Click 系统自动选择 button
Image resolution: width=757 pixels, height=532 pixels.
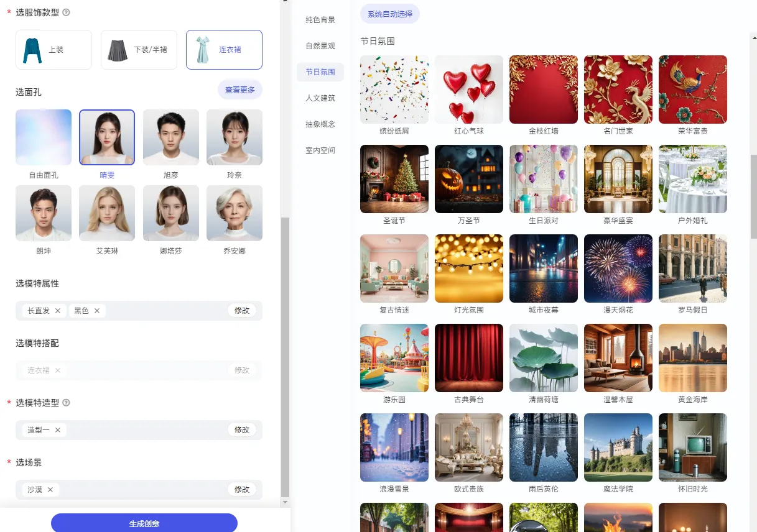(390, 14)
